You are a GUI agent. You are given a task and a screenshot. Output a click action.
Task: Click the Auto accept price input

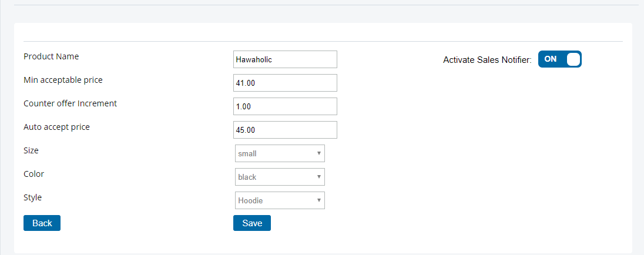(285, 130)
